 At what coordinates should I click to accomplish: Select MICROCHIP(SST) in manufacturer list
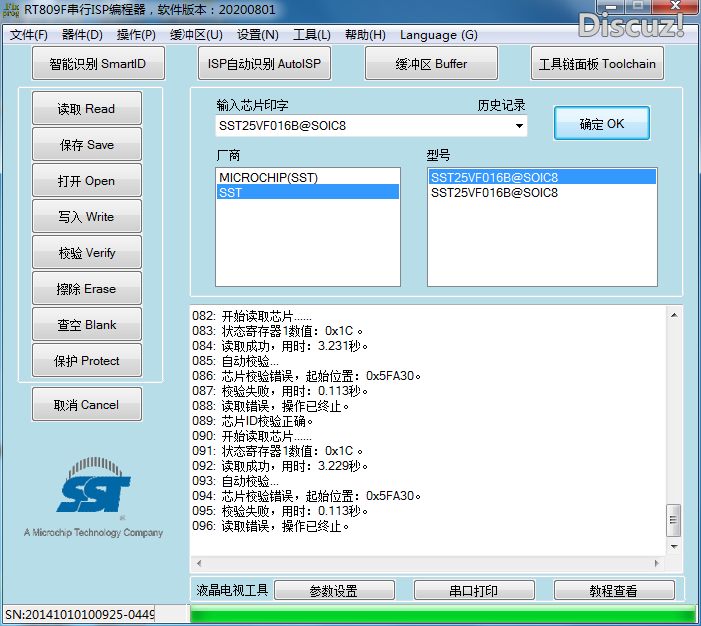(268, 177)
